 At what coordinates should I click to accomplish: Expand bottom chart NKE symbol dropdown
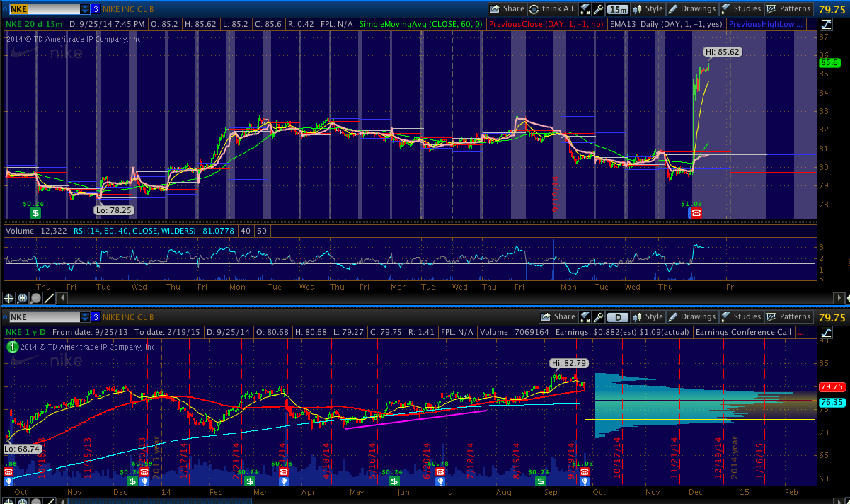pos(85,316)
